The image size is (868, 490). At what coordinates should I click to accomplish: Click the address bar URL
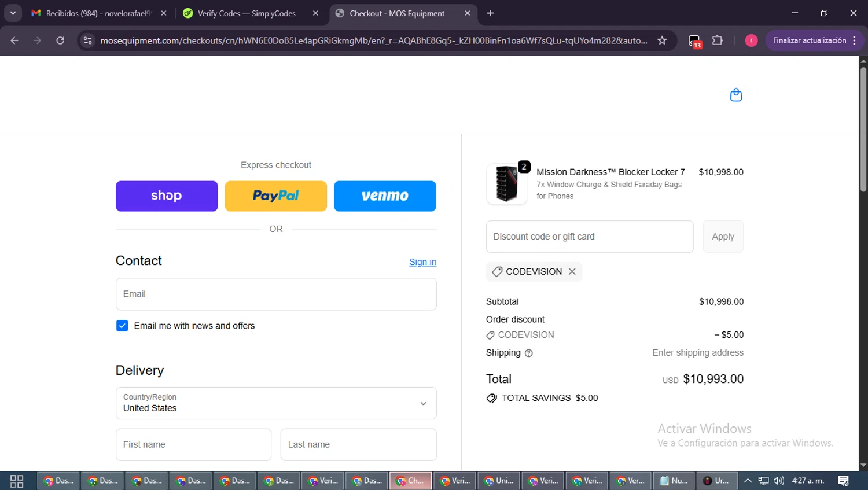[374, 40]
